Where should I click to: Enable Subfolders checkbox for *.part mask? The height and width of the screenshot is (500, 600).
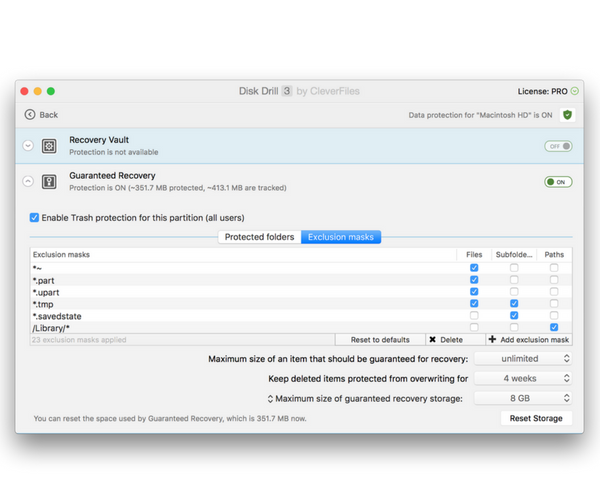[514, 280]
